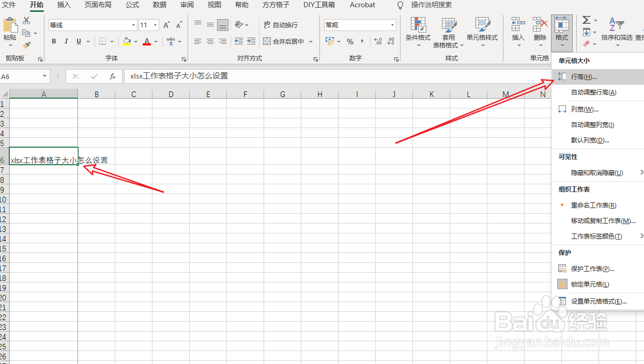The width and height of the screenshot is (644, 364).
Task: Expand merge and center (合并后居中) arrow
Action: 311,41
